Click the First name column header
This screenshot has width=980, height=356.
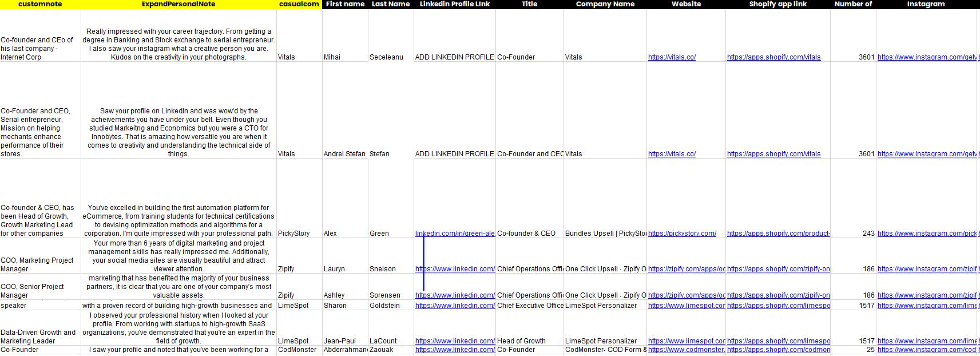(x=345, y=4)
